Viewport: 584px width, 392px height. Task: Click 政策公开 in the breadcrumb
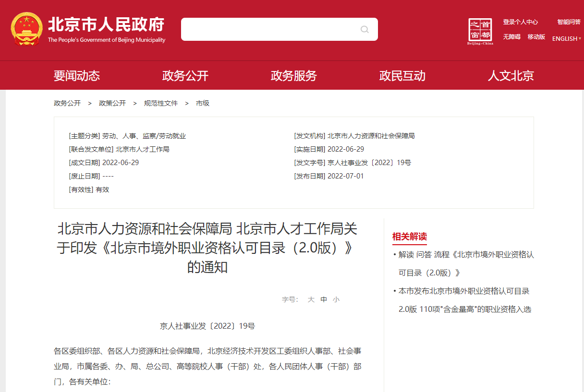[x=112, y=103]
